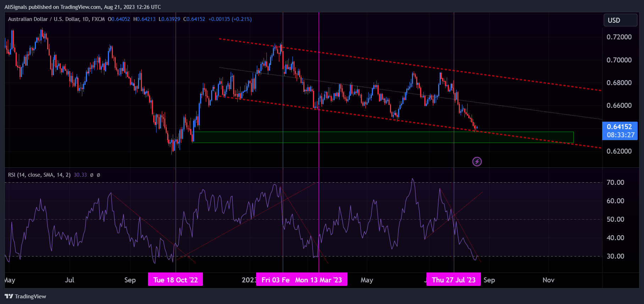Click the Nov time axis label
This screenshot has height=304, width=644.
[x=548, y=280]
